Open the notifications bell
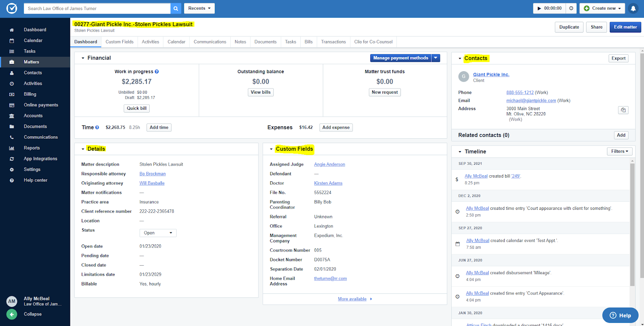Image resolution: width=644 pixels, height=326 pixels. coord(633,8)
